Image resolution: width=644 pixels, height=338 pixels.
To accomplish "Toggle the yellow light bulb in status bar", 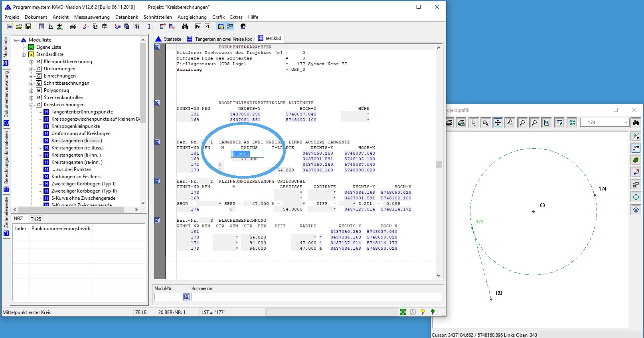I will tap(423, 312).
